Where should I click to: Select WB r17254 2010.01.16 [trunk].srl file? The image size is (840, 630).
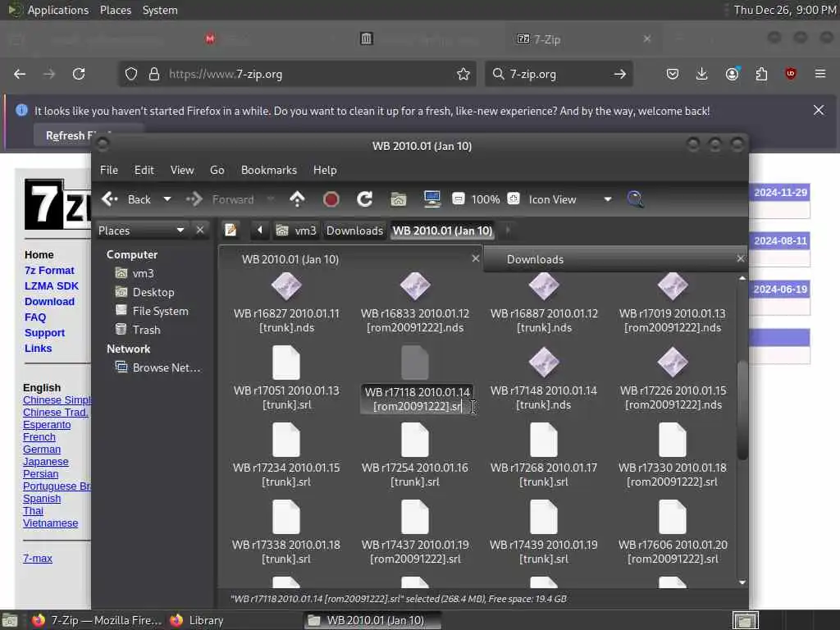415,456
